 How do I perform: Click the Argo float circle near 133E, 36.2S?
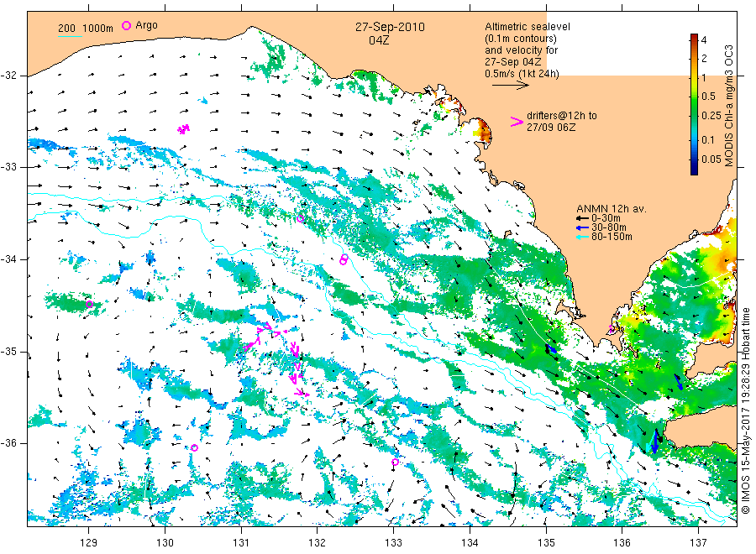point(395,462)
